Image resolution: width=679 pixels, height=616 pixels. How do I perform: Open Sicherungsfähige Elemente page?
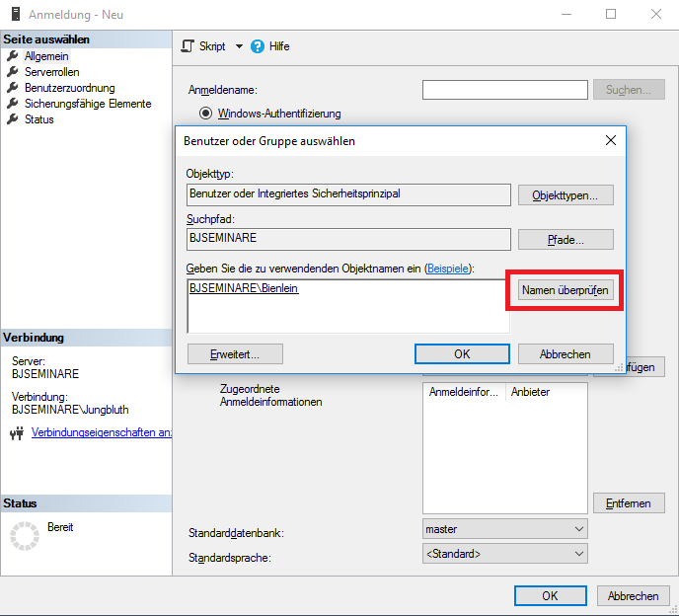click(88, 104)
